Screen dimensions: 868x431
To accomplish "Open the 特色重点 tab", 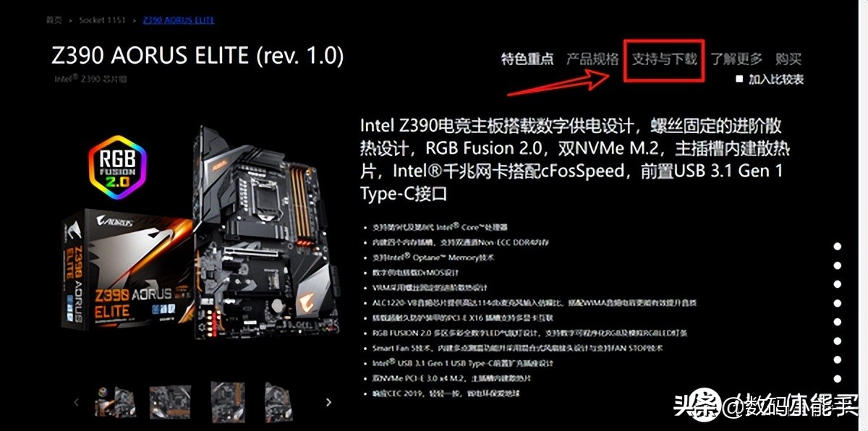I will (x=527, y=59).
